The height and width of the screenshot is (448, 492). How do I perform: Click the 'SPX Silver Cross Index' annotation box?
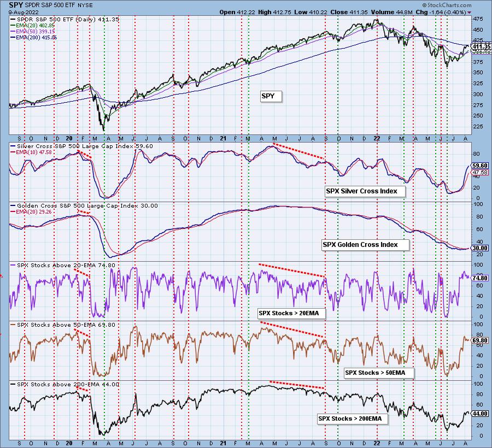[365, 191]
